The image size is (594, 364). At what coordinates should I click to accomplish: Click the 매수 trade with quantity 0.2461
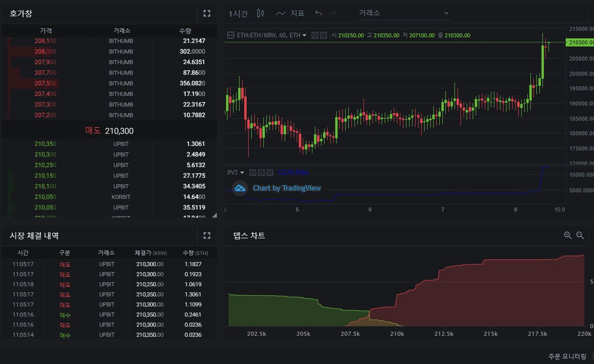coord(109,315)
